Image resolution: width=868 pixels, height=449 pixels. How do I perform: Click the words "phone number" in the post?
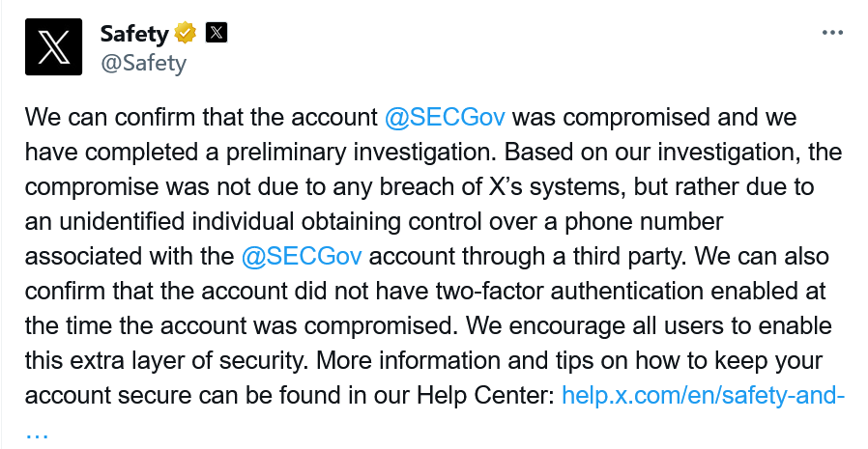click(x=644, y=222)
